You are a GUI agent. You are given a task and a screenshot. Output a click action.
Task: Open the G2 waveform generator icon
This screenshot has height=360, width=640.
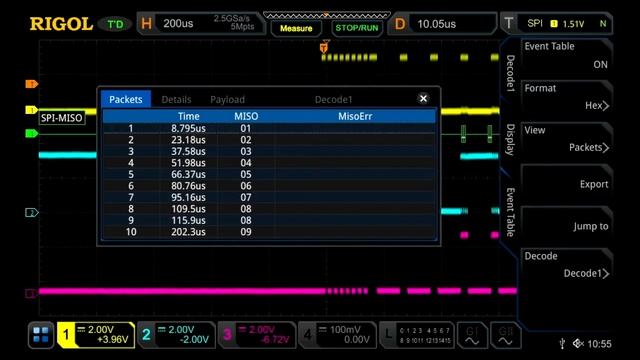(x=505, y=335)
